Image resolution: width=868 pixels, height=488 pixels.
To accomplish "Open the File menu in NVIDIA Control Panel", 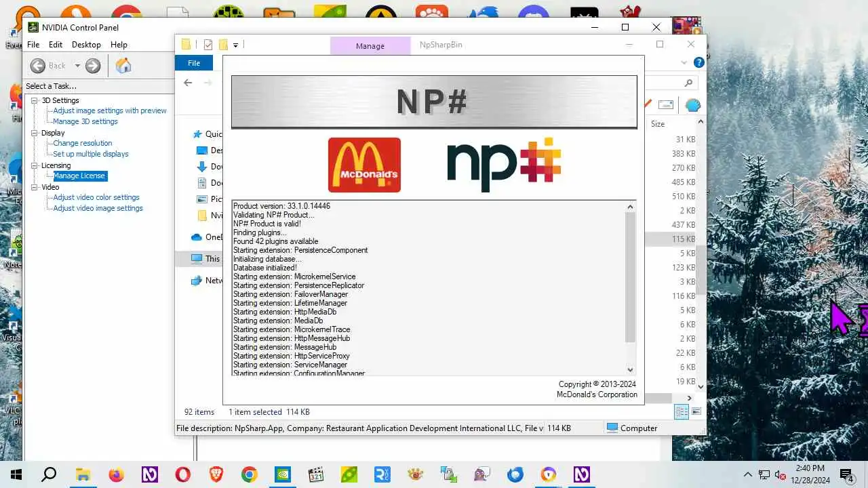I will click(33, 45).
